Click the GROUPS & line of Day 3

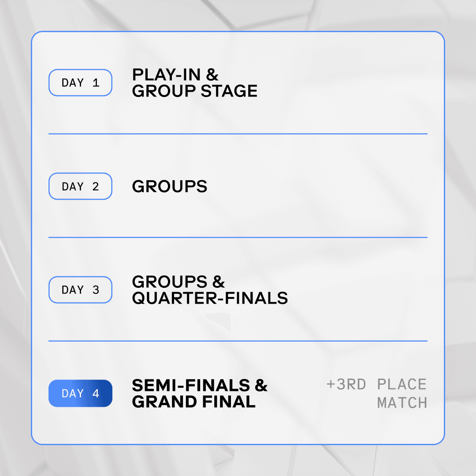pos(178,282)
